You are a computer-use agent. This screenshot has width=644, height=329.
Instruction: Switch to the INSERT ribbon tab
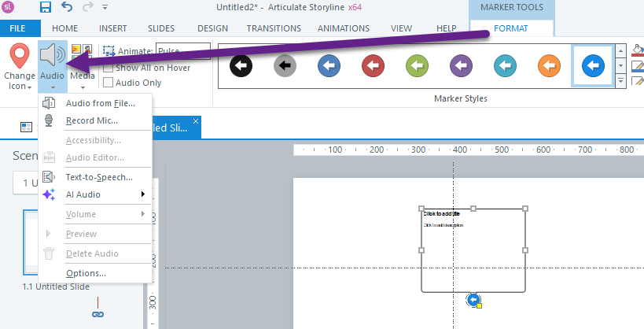pyautogui.click(x=113, y=28)
